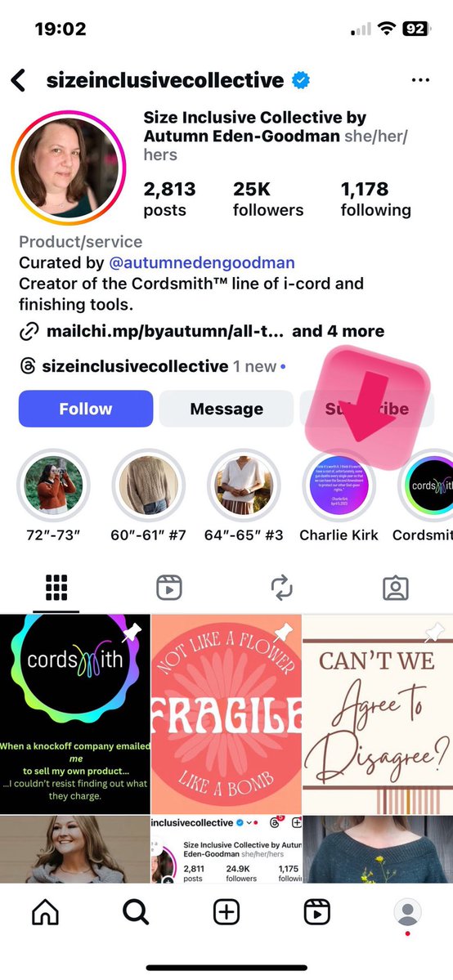Viewport: 453px width, 980px height.
Task: Tap the blue verified badge
Action: point(302,81)
